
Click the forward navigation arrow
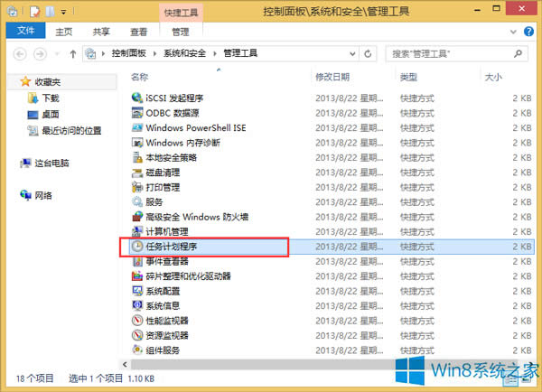[40, 54]
